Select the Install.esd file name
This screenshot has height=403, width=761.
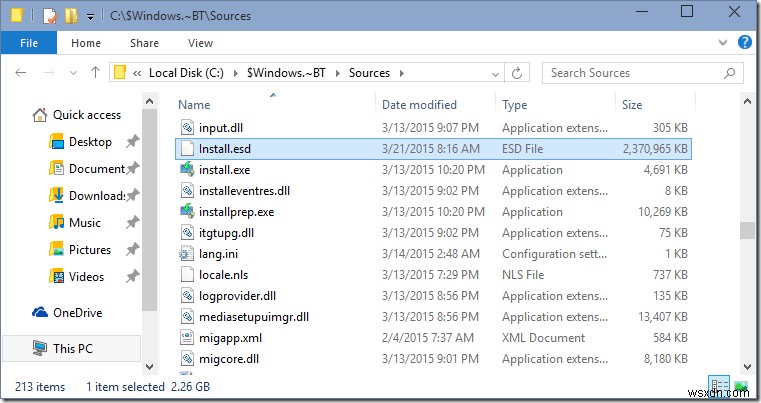pyautogui.click(x=225, y=149)
